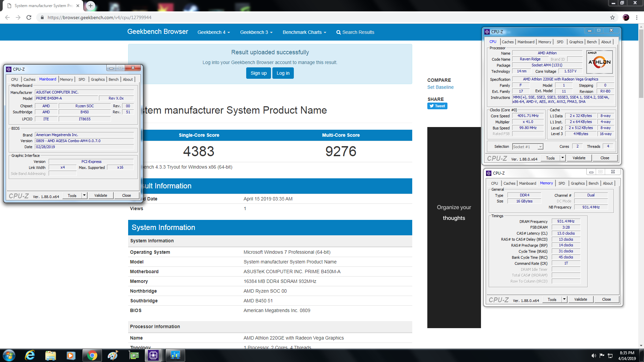Click Validate in CPU window
644x362 pixels.
(x=579, y=158)
